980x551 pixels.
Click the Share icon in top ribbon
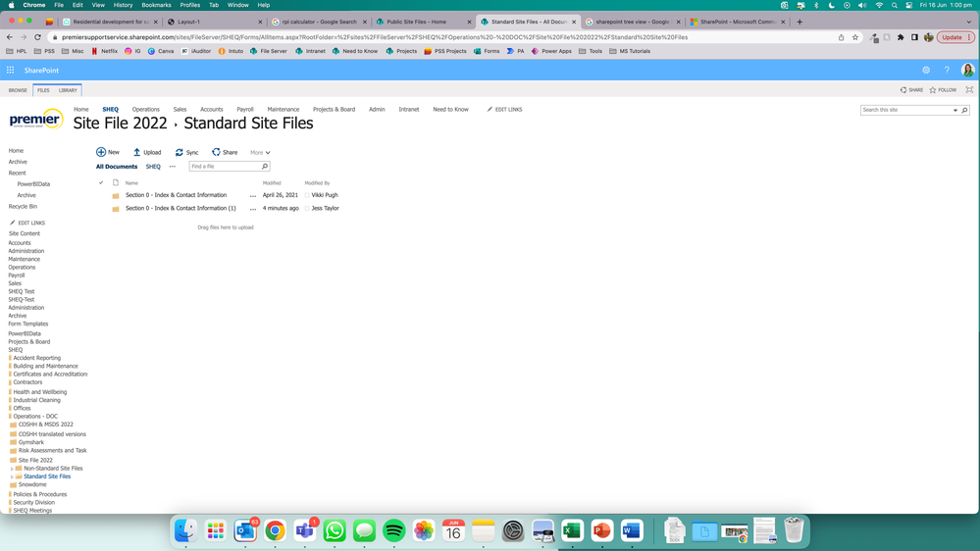tap(903, 90)
